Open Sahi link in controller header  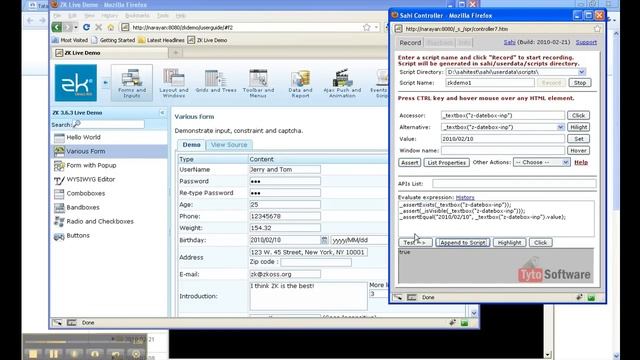click(509, 42)
